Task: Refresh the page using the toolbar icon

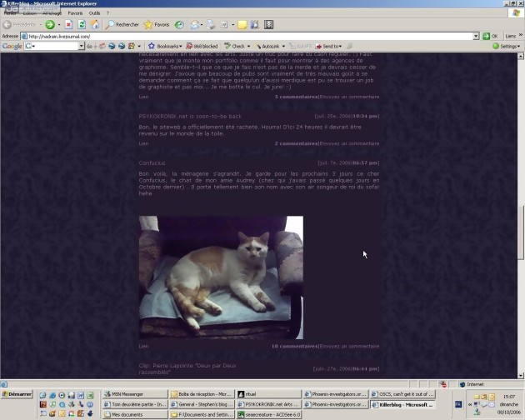Action: pos(82,24)
